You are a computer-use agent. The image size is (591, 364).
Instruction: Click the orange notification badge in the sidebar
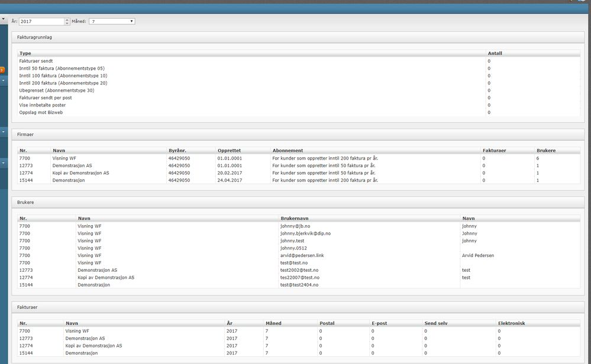tap(2, 70)
